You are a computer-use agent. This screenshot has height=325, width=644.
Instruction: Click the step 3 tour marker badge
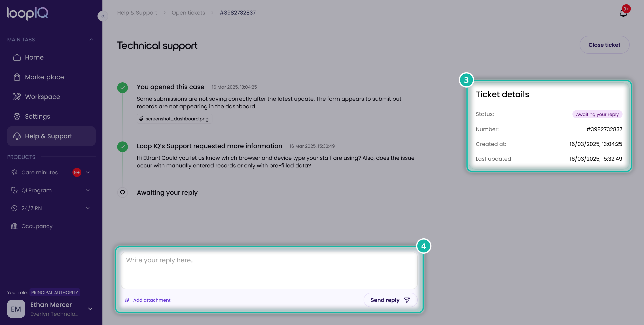pos(466,80)
